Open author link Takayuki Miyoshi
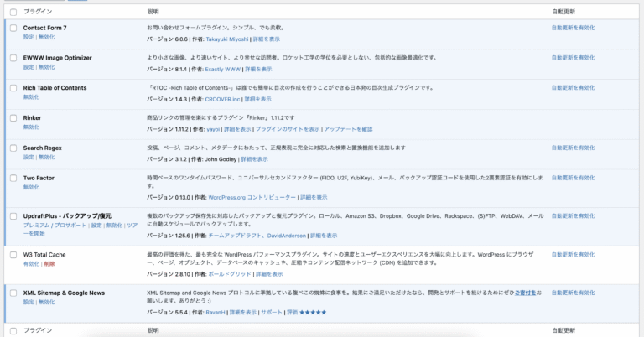This screenshot has width=644, height=337. pos(227,39)
